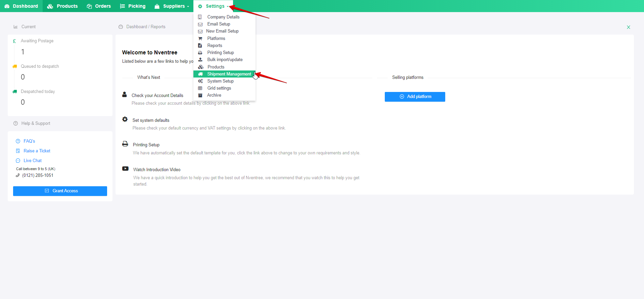The width and height of the screenshot is (644, 299).
Task: Open Watch Introduction Video link
Action: click(157, 169)
